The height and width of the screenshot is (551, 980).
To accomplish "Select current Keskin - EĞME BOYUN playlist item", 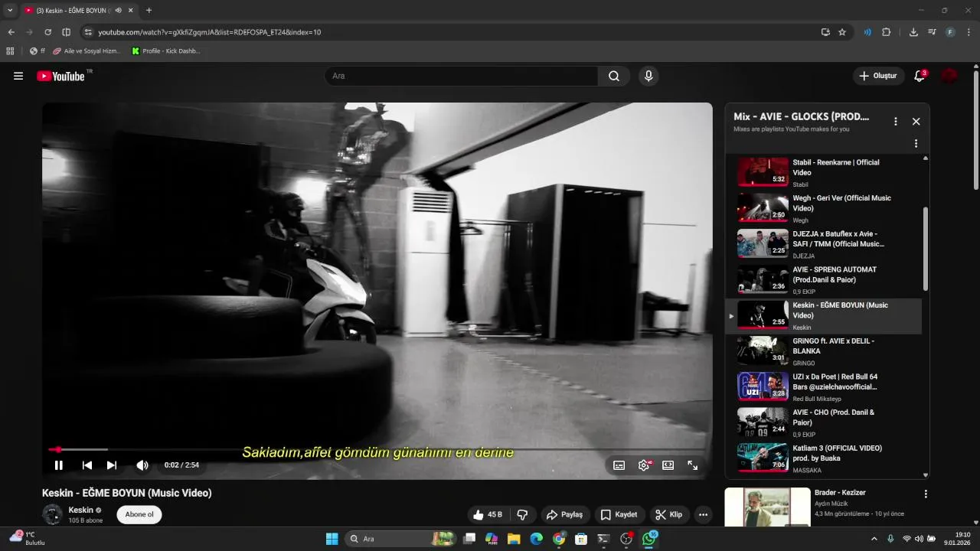I will (823, 316).
